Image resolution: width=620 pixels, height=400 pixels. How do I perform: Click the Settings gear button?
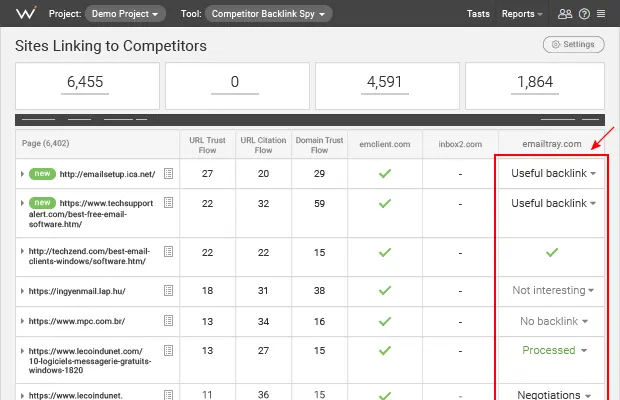573,44
